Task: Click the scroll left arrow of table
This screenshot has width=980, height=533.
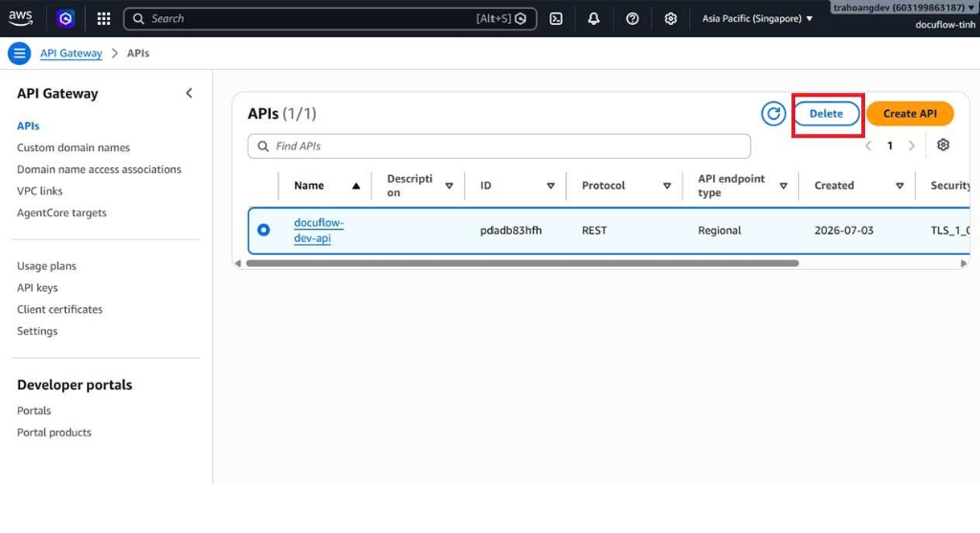Action: pos(238,263)
